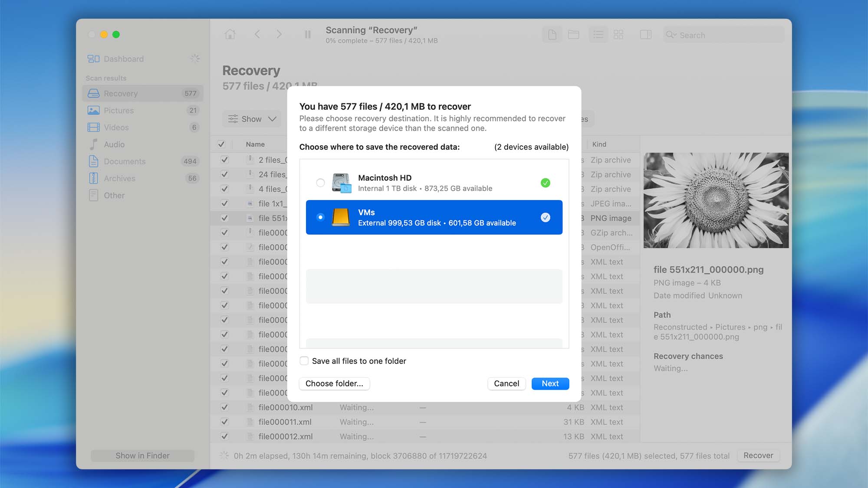868x488 pixels.
Task: Open the Audio category
Action: [143, 144]
